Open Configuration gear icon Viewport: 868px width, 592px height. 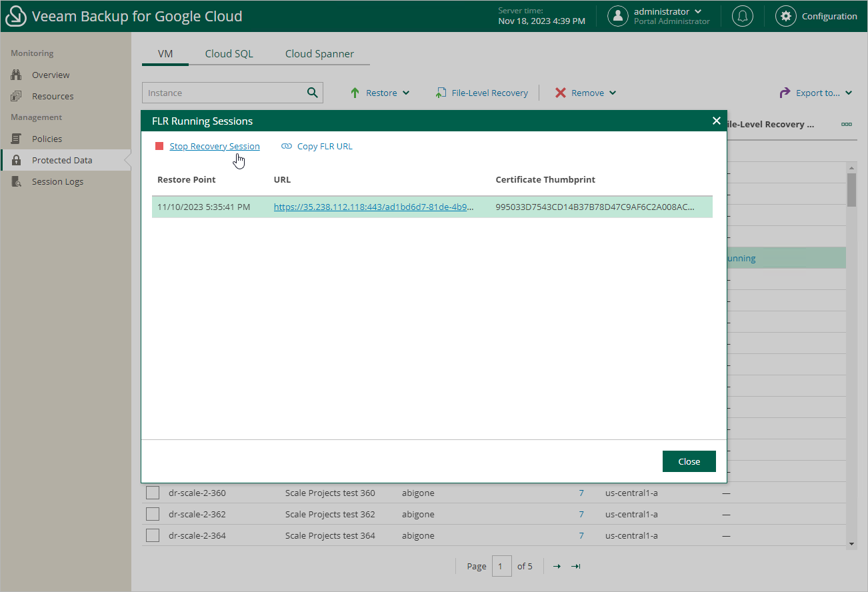click(x=786, y=16)
